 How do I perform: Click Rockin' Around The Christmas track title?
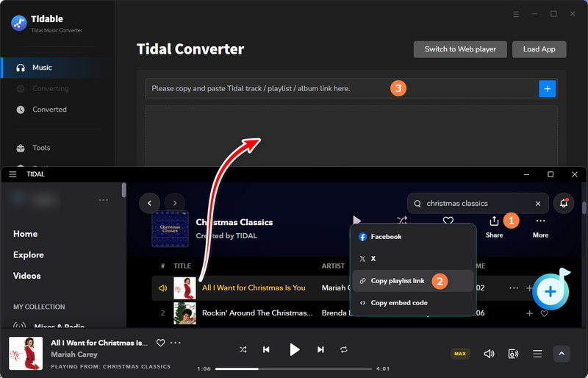pos(257,313)
